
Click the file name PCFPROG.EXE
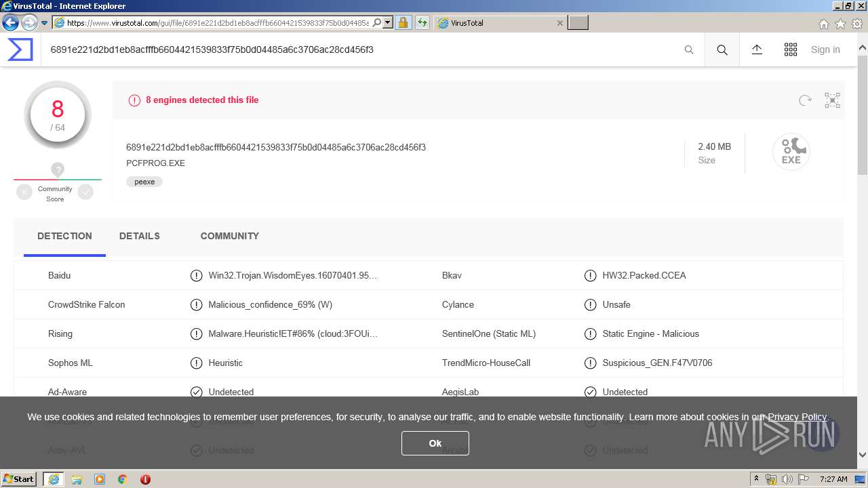pyautogui.click(x=155, y=163)
